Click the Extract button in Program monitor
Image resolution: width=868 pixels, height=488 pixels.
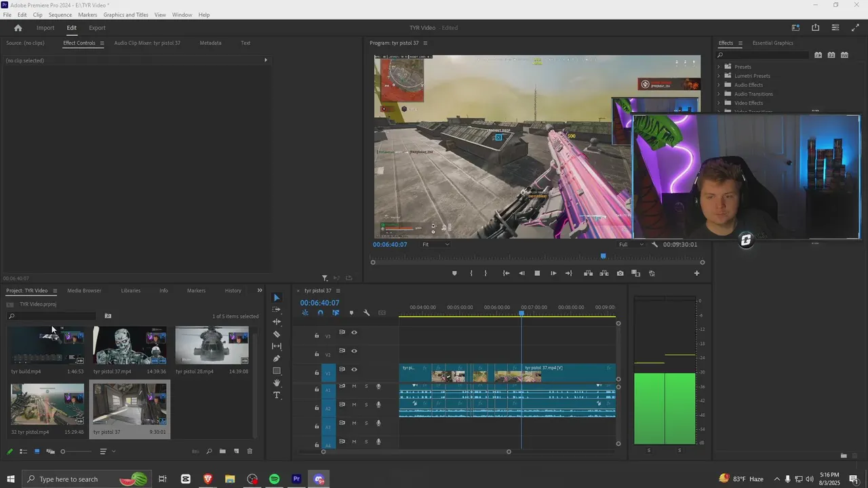[x=604, y=273]
